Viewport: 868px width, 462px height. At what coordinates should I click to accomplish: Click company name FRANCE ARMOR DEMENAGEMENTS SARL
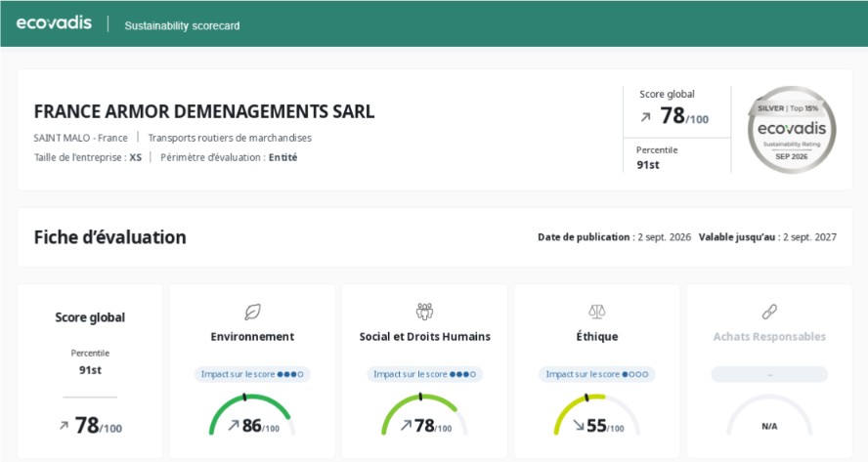(x=204, y=111)
